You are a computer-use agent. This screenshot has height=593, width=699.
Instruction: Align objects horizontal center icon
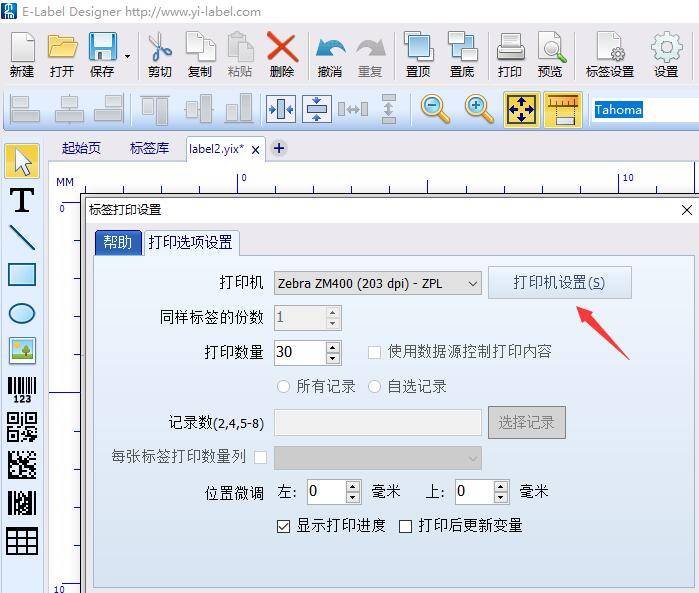[x=69, y=109]
